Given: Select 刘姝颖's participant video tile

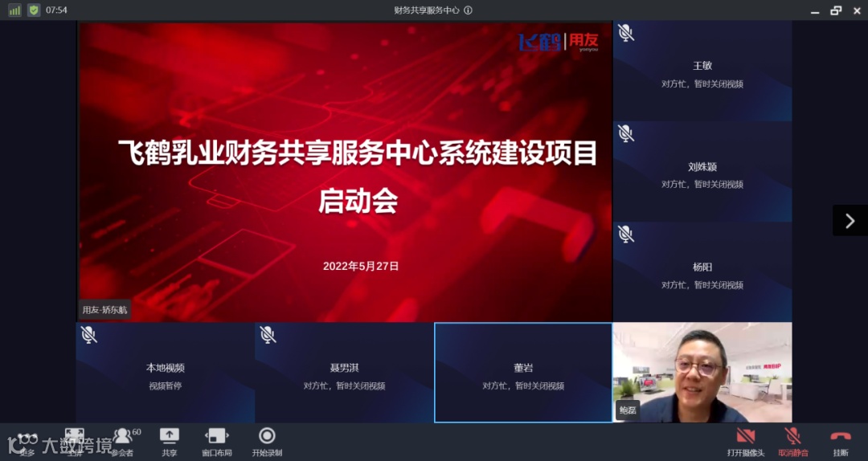Looking at the screenshot, I should coord(702,172).
